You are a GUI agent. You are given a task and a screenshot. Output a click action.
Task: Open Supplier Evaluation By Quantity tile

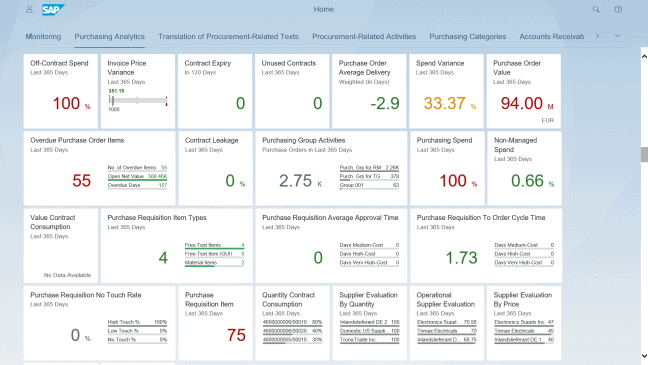point(369,323)
